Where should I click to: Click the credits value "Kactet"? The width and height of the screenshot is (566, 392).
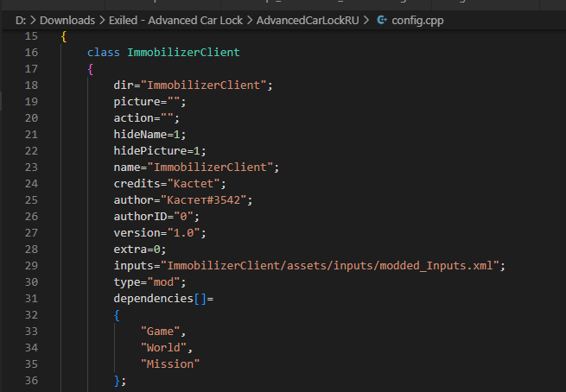tap(194, 184)
